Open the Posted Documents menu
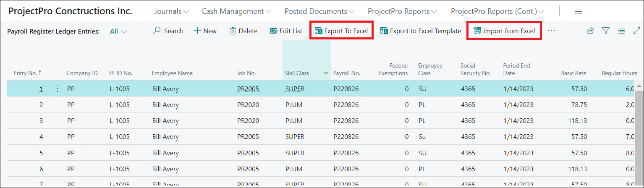Screen dimensions: 644x188 319,11
